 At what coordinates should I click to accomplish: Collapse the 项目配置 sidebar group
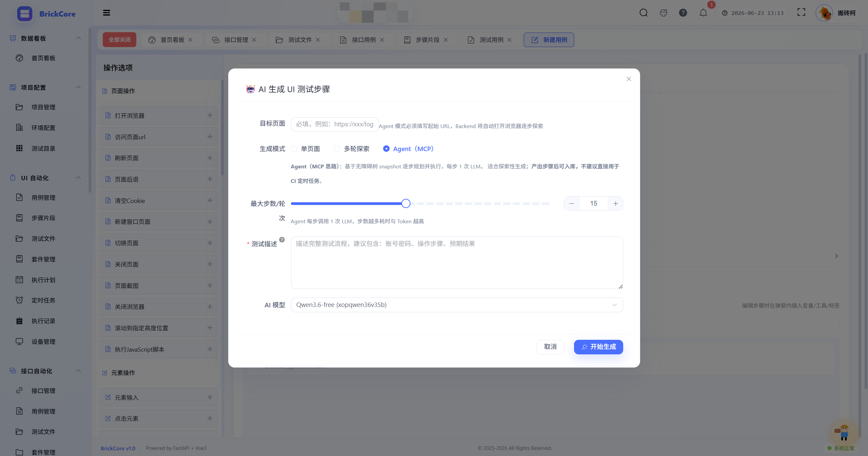tap(78, 87)
